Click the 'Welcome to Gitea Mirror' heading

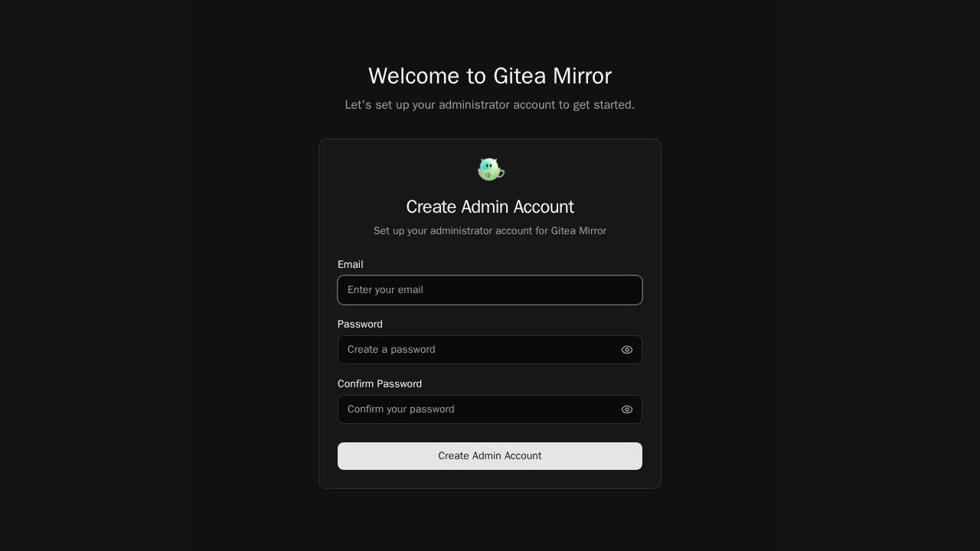click(490, 76)
